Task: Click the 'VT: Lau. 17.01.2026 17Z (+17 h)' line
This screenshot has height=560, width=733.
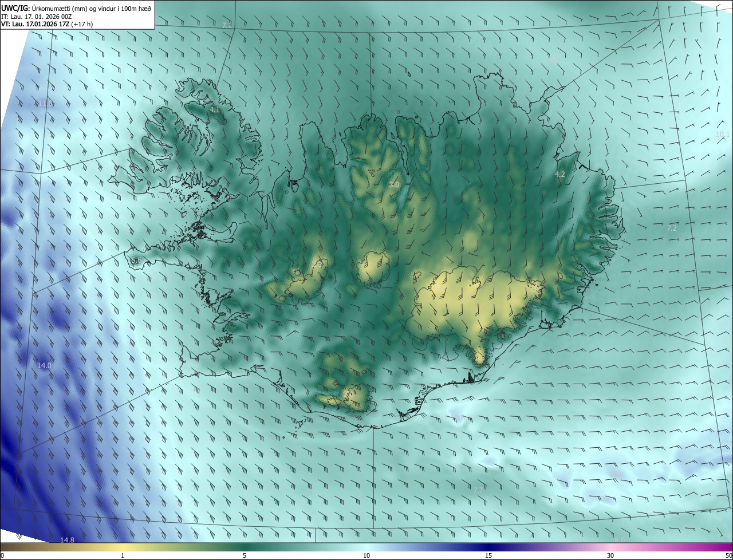Action: pos(47,24)
